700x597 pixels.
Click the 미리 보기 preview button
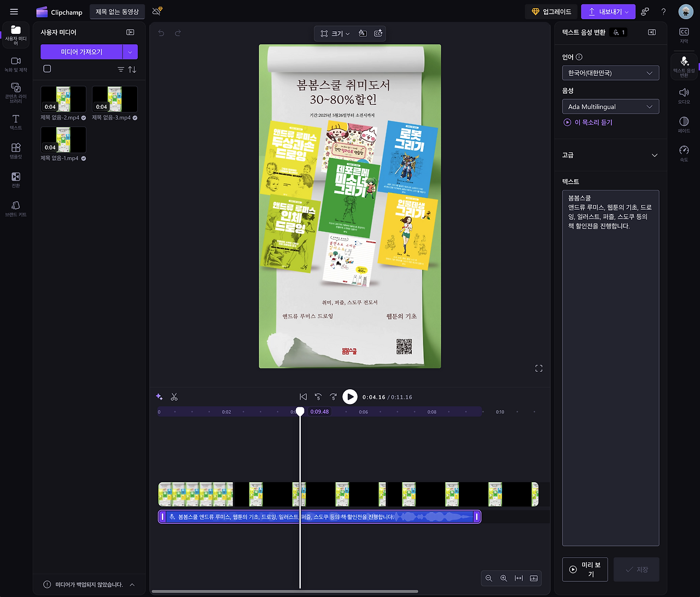[585, 569]
